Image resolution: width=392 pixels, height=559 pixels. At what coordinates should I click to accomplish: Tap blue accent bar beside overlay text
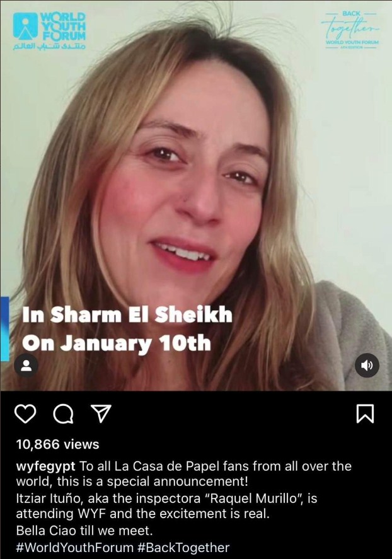pos(4,329)
